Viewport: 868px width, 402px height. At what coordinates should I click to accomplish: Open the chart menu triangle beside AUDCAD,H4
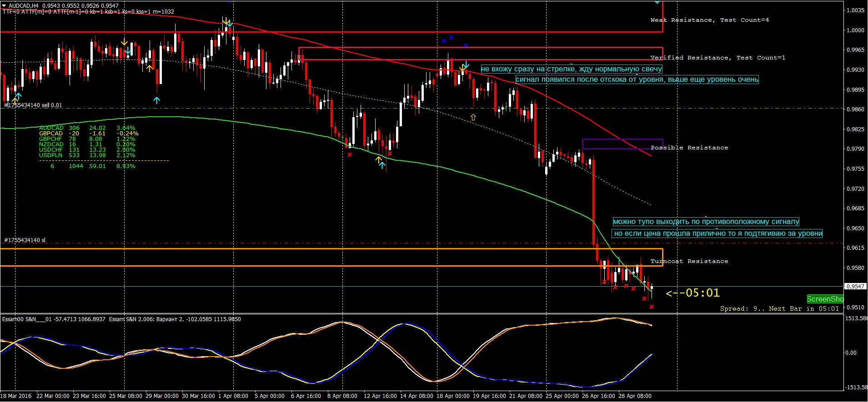click(4, 6)
